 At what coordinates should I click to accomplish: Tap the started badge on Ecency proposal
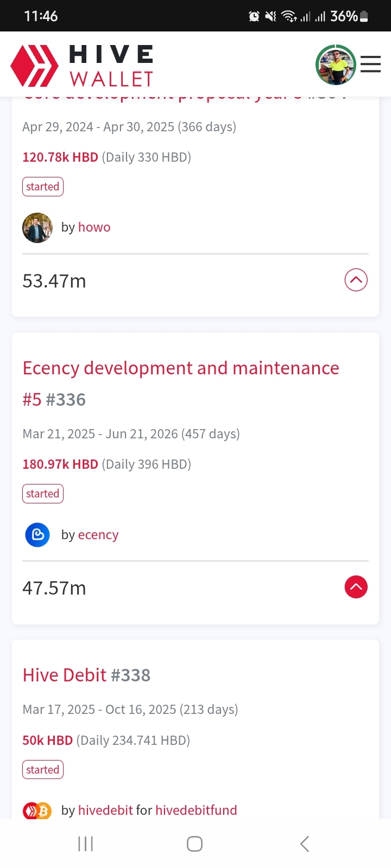(43, 494)
